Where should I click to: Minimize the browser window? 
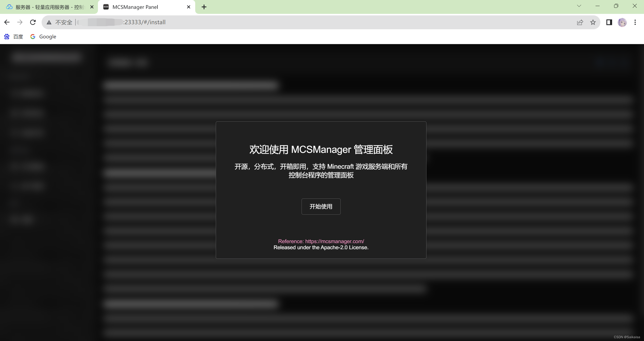point(598,6)
